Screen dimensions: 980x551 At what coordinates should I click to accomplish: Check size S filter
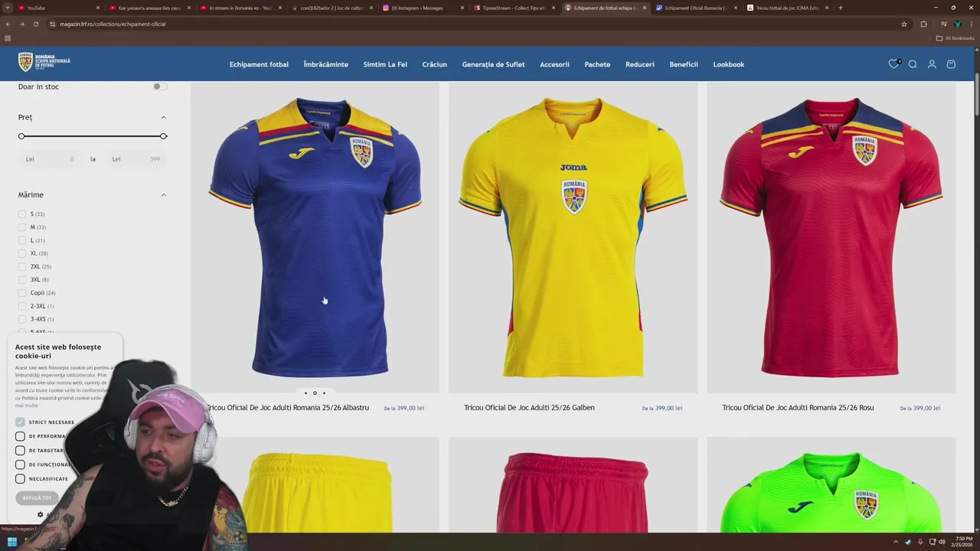(22, 214)
